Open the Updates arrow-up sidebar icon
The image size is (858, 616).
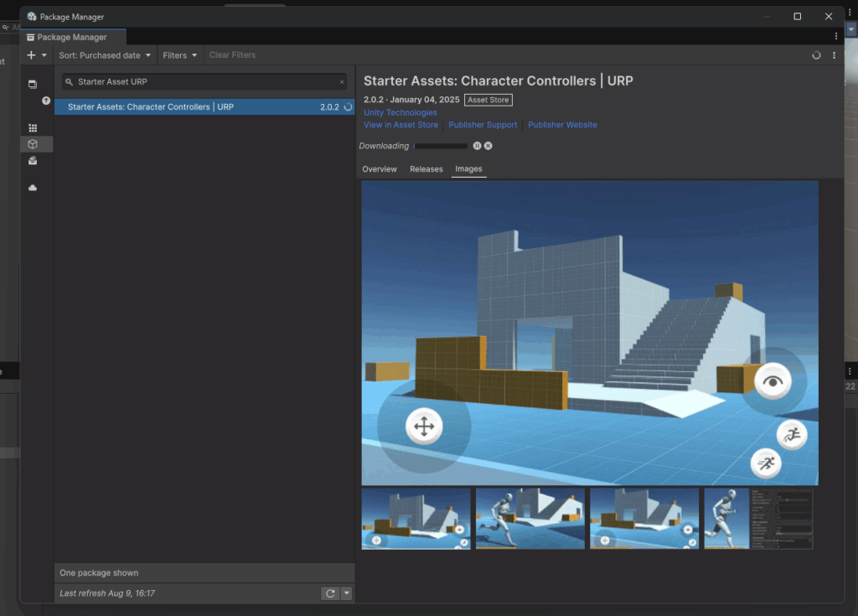[46, 101]
